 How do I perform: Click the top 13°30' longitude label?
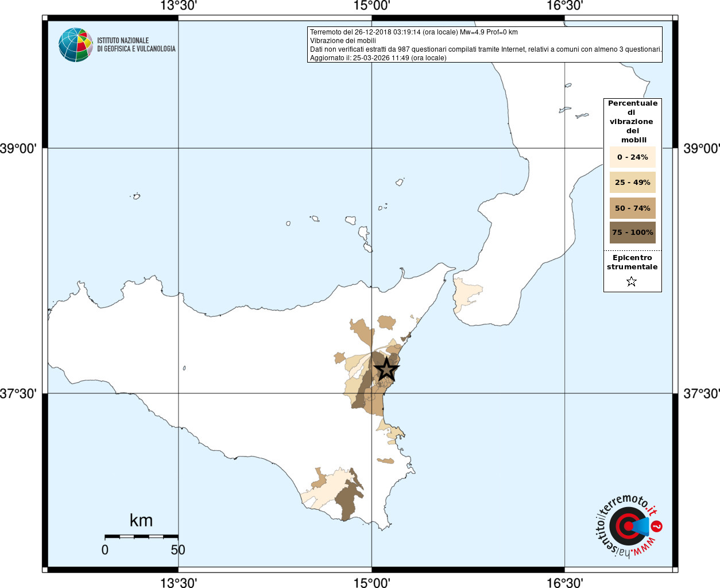pyautogui.click(x=179, y=6)
